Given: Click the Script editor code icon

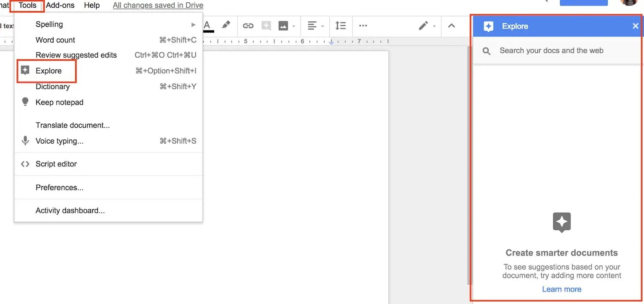Looking at the screenshot, I should [25, 163].
